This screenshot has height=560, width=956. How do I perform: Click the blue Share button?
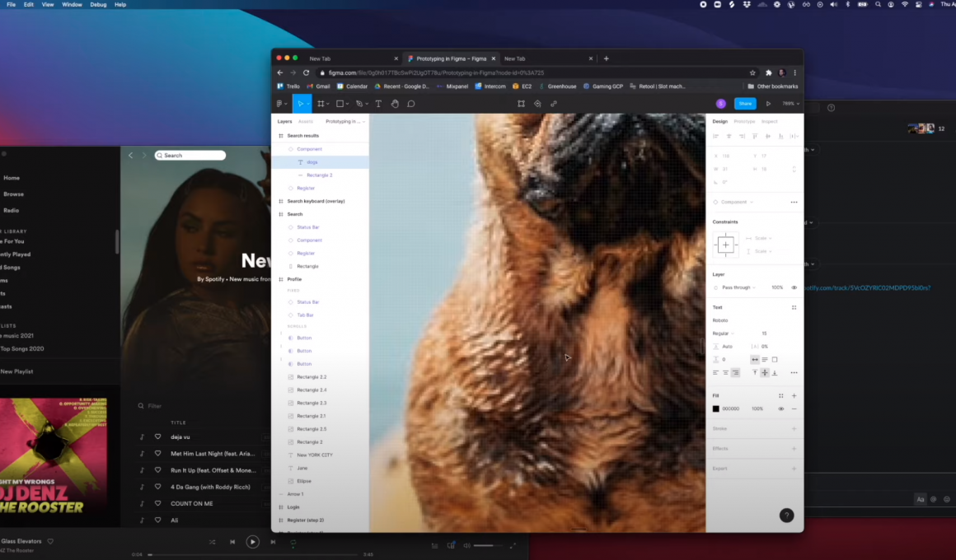[x=744, y=103]
